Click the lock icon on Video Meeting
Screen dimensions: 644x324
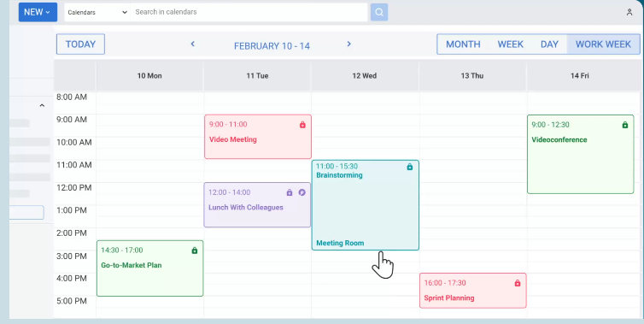pos(302,125)
